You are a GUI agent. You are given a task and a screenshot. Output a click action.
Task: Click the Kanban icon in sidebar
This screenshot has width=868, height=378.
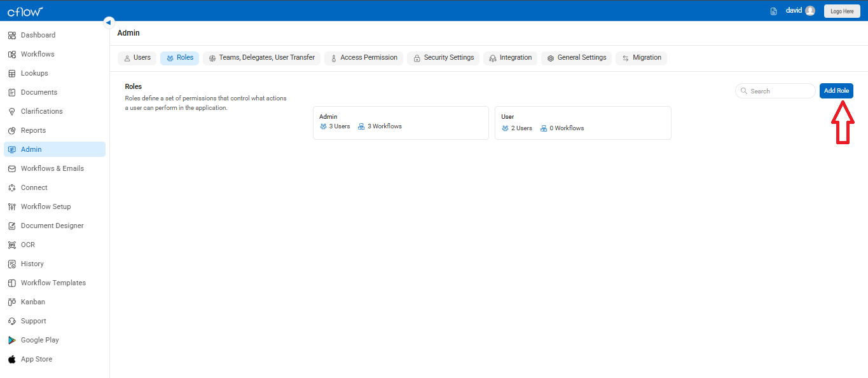[x=12, y=302]
